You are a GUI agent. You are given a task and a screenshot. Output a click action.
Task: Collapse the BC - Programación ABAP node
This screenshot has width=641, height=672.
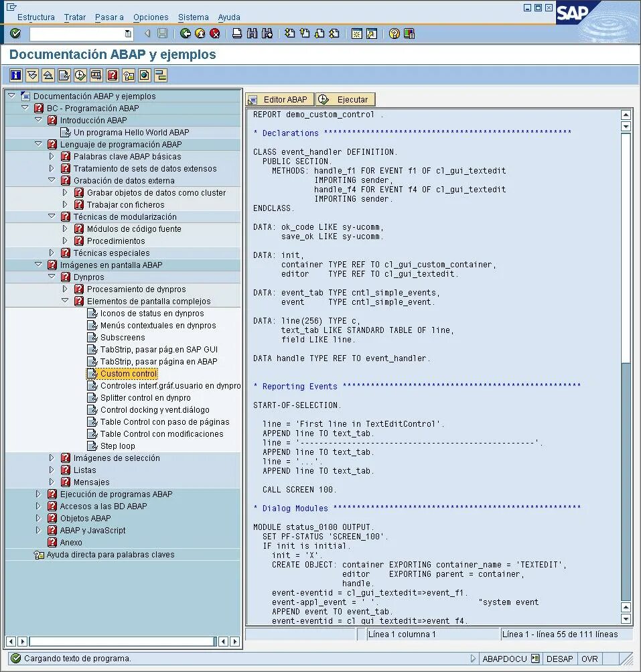(x=25, y=108)
